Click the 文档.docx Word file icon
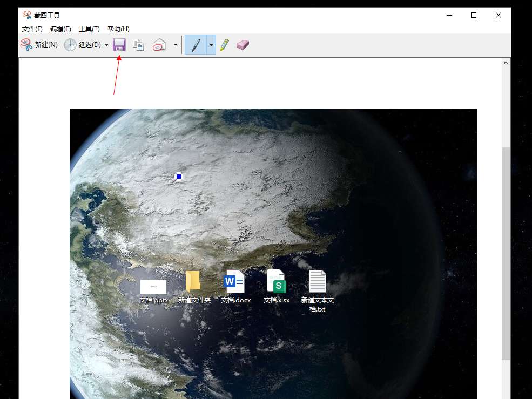Viewport: 532px width, 399px height. (x=234, y=281)
